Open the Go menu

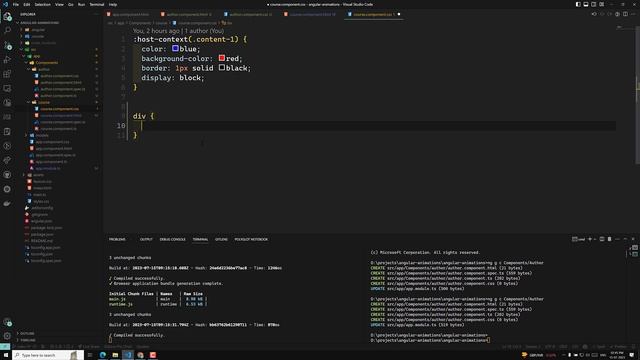point(71,4)
